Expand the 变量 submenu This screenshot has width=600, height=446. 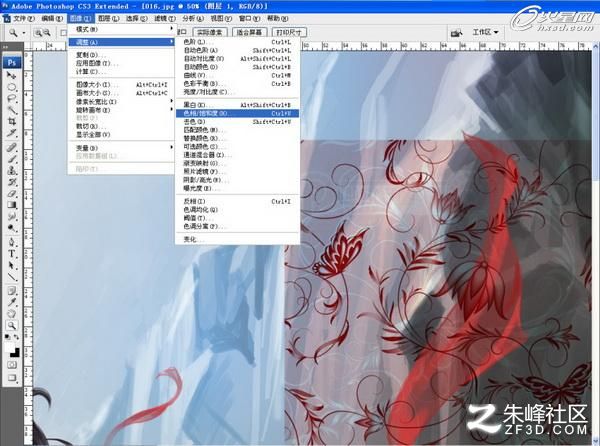[122, 148]
